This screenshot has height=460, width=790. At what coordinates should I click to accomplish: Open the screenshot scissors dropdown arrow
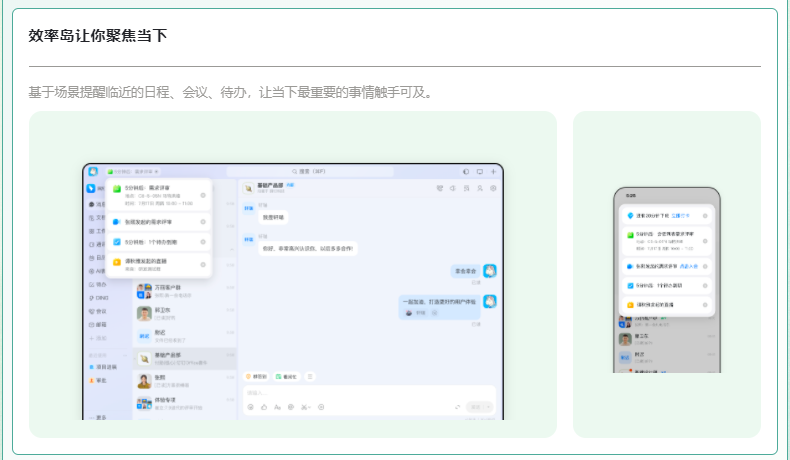pyautogui.click(x=310, y=407)
